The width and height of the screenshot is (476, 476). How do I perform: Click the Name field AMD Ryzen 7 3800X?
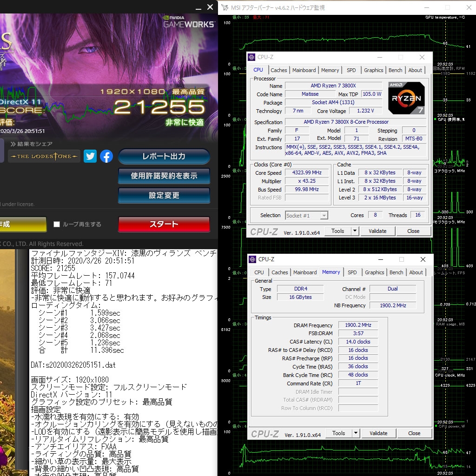(x=333, y=86)
